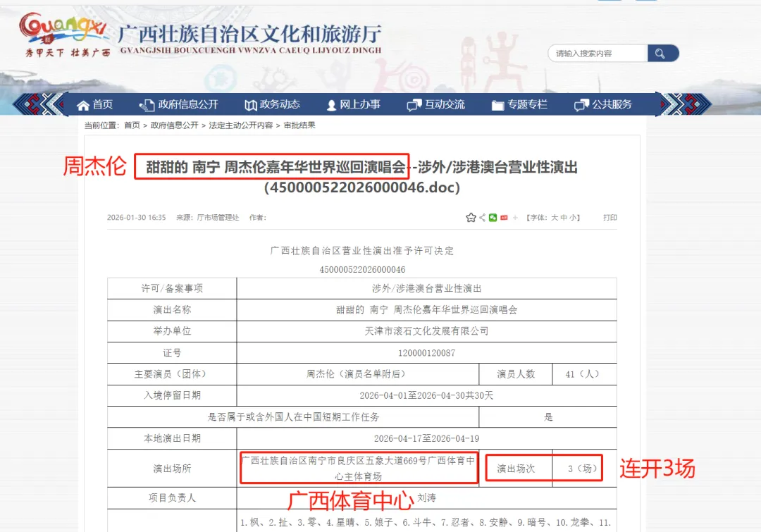Go to 法定主动公开内容 in breadcrumb
Viewport: 761px width, 532px height.
click(x=241, y=125)
